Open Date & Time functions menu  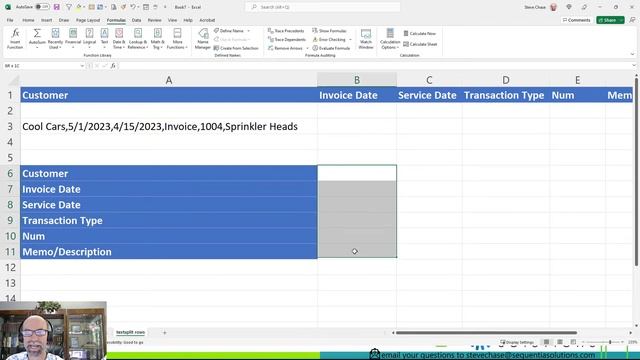tap(119, 39)
